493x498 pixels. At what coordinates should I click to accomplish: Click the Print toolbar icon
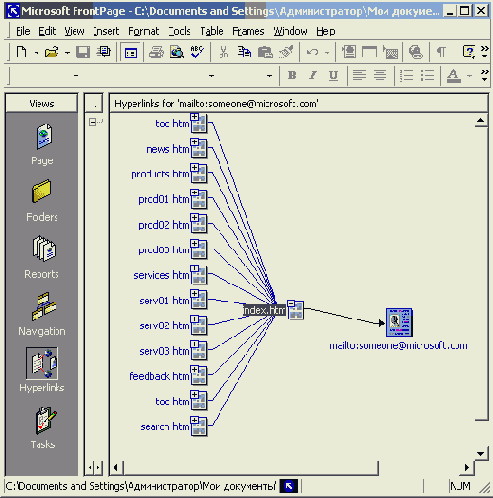click(156, 52)
